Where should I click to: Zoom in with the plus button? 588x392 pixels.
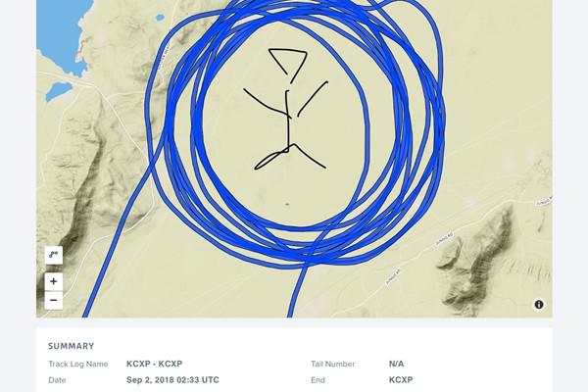coord(54,281)
